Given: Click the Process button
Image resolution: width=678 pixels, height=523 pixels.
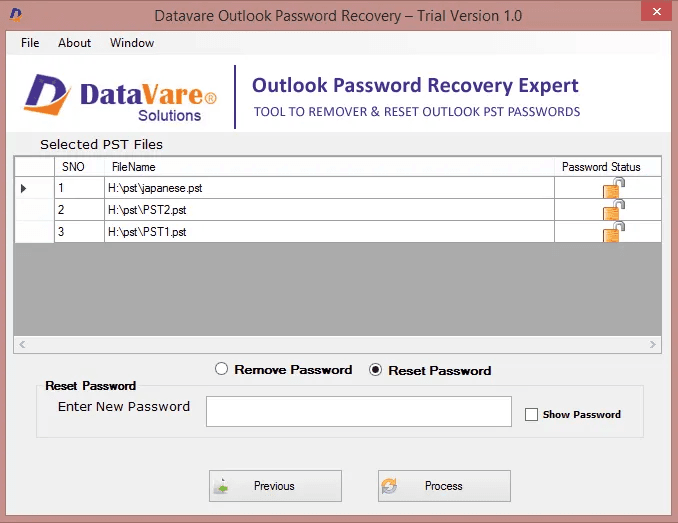Looking at the screenshot, I should 445,486.
